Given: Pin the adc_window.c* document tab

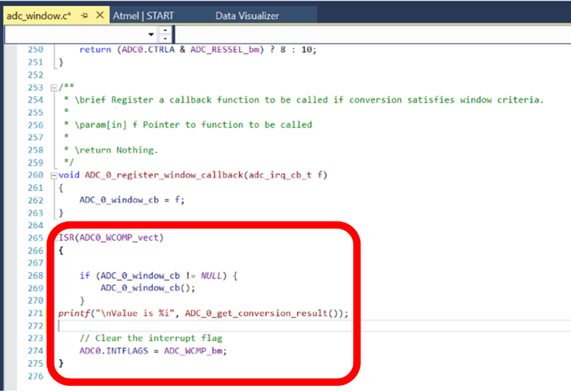Looking at the screenshot, I should 85,15.
